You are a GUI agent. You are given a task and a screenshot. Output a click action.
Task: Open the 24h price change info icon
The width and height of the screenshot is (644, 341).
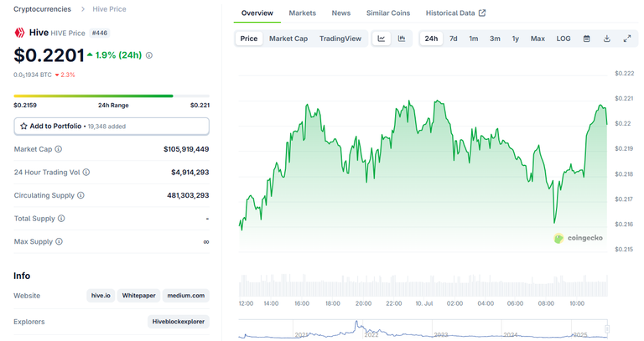tap(149, 55)
